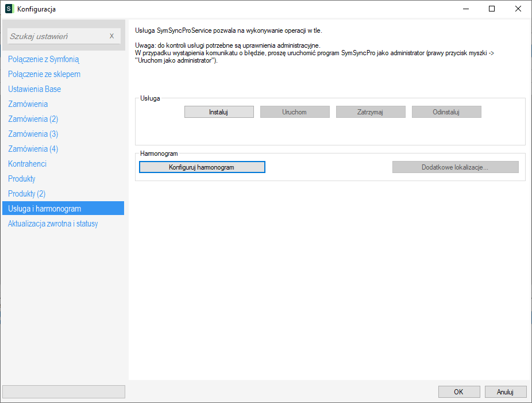Image resolution: width=532 pixels, height=403 pixels.
Task: Open Aktualizacja zwrotna i statusy
Action: (x=53, y=224)
